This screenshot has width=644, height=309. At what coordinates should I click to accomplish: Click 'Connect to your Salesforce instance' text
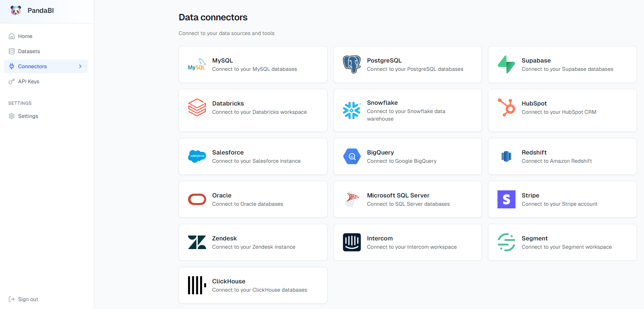coord(256,161)
